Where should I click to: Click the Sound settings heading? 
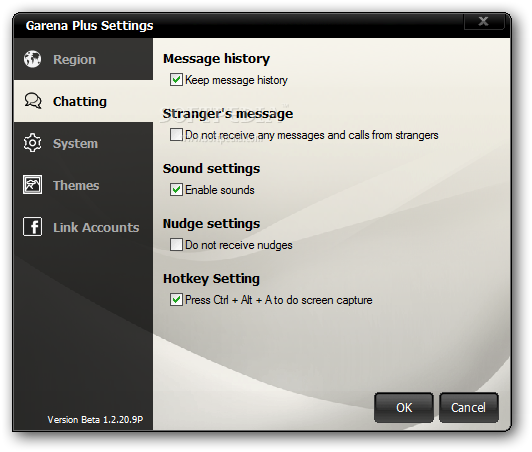[x=211, y=169]
